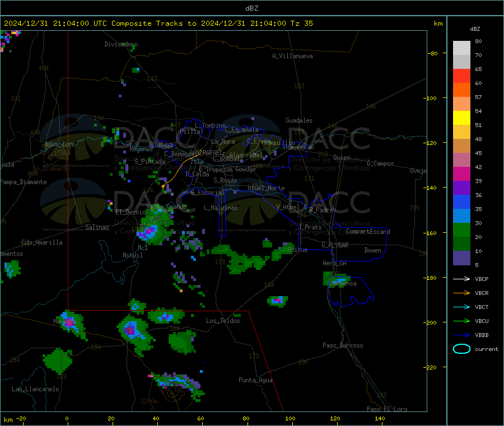Click the Pampa_Diamante place label

tap(24, 182)
